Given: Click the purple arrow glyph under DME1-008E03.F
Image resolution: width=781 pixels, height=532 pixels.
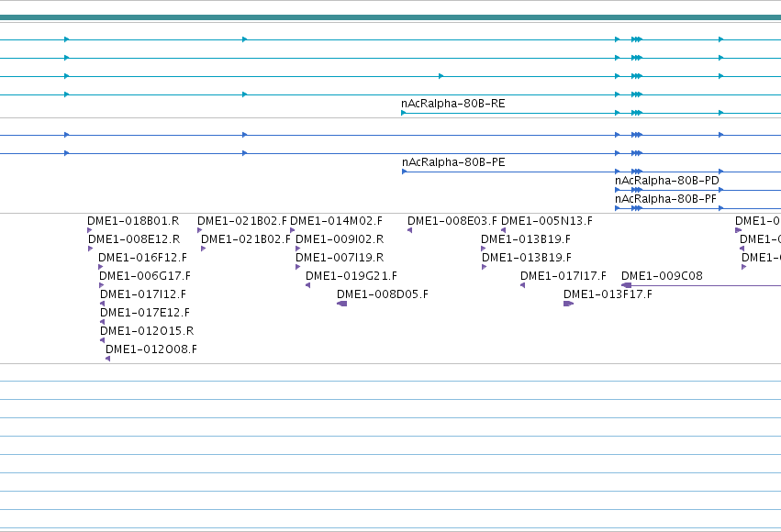Looking at the screenshot, I should (410, 230).
